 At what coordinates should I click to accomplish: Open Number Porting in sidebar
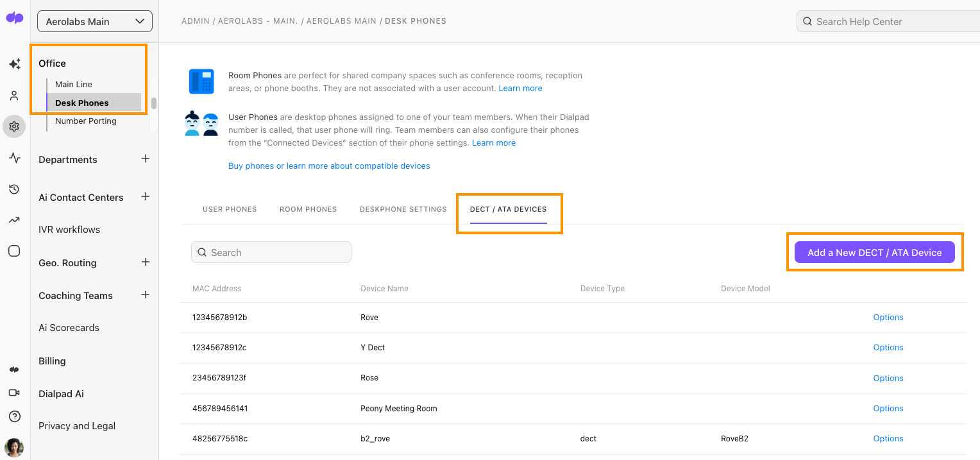pos(86,121)
